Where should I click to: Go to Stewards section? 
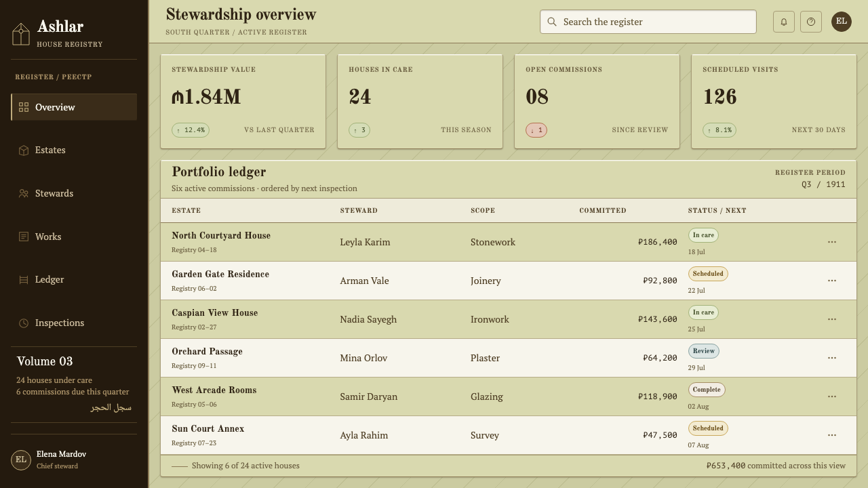pos(74,193)
